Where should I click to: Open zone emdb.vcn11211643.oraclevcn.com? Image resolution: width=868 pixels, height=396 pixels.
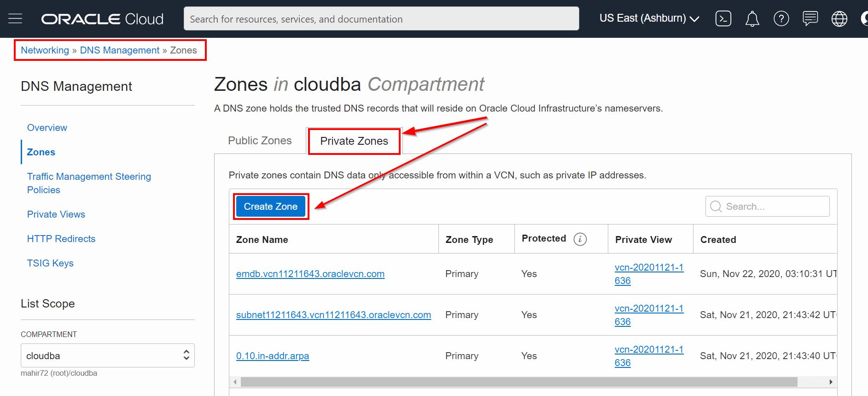(310, 274)
